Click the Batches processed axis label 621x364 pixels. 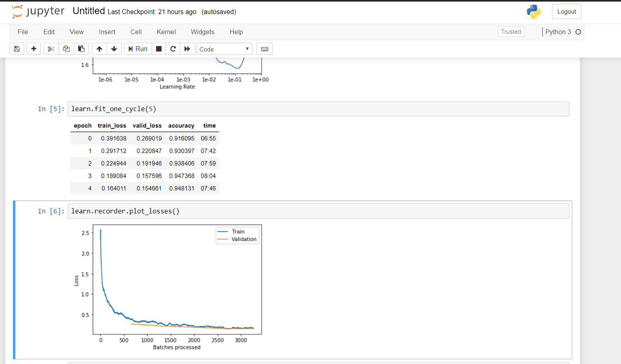click(177, 347)
